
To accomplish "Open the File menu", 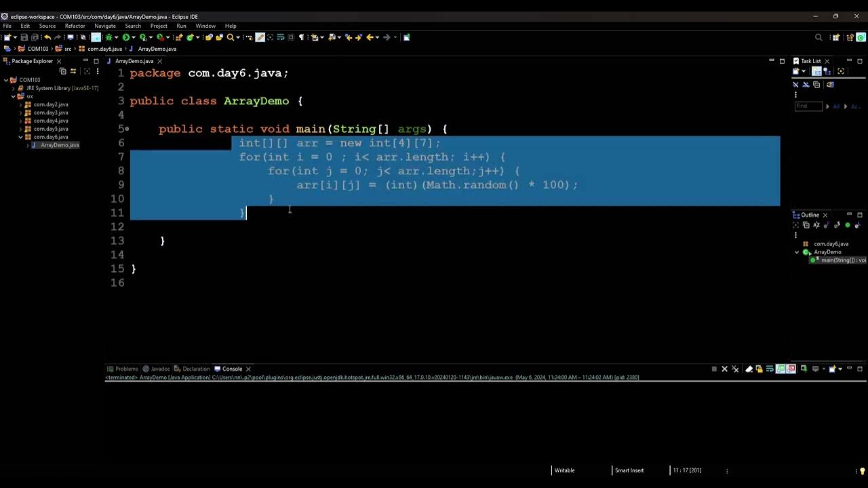I will [x=7, y=26].
